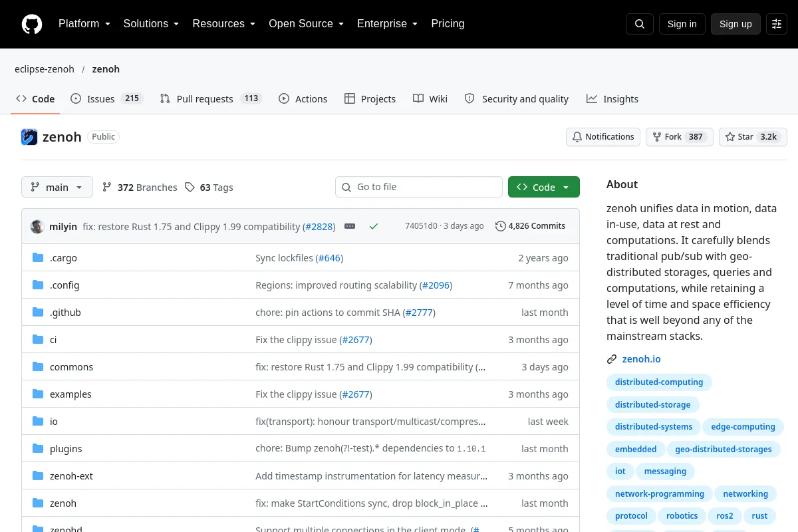Click the zenoh repository avatar icon
The width and height of the screenshot is (798, 532).
[x=29, y=137]
